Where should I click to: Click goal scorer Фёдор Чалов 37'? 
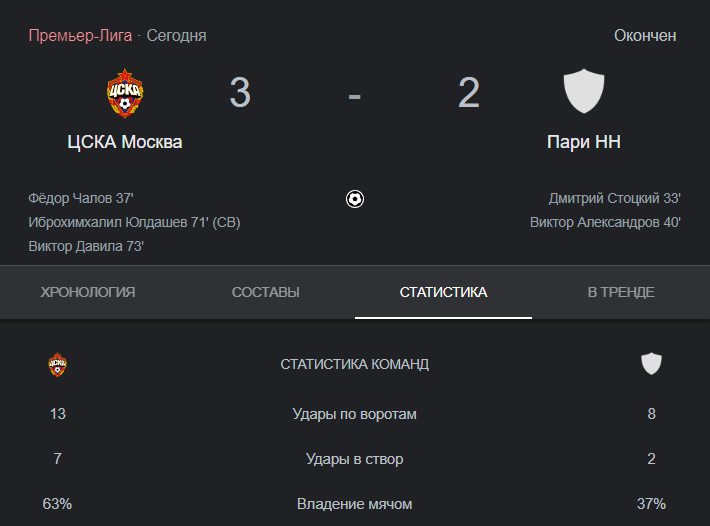[x=81, y=198]
